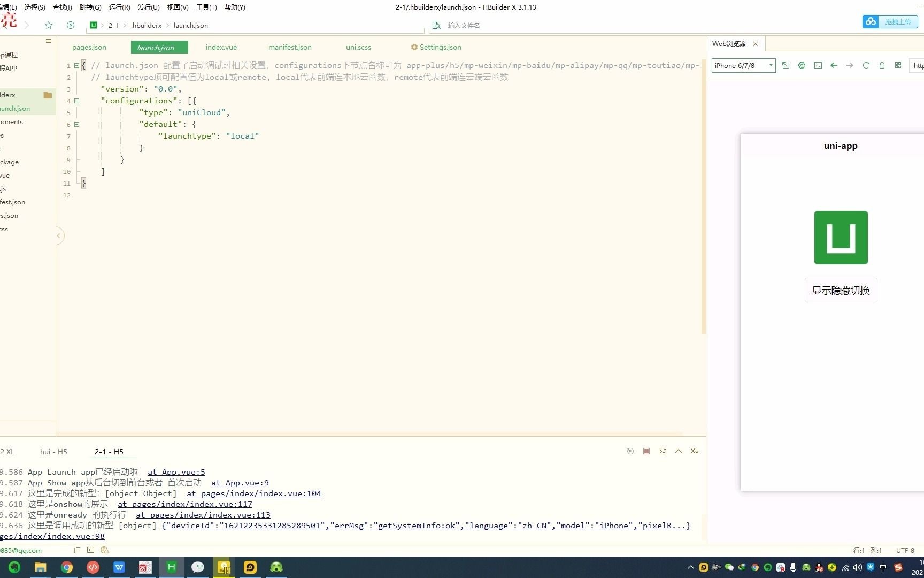The image size is (924, 578).
Task: Open the rotate screen icon in Web browser panel
Action: (786, 65)
